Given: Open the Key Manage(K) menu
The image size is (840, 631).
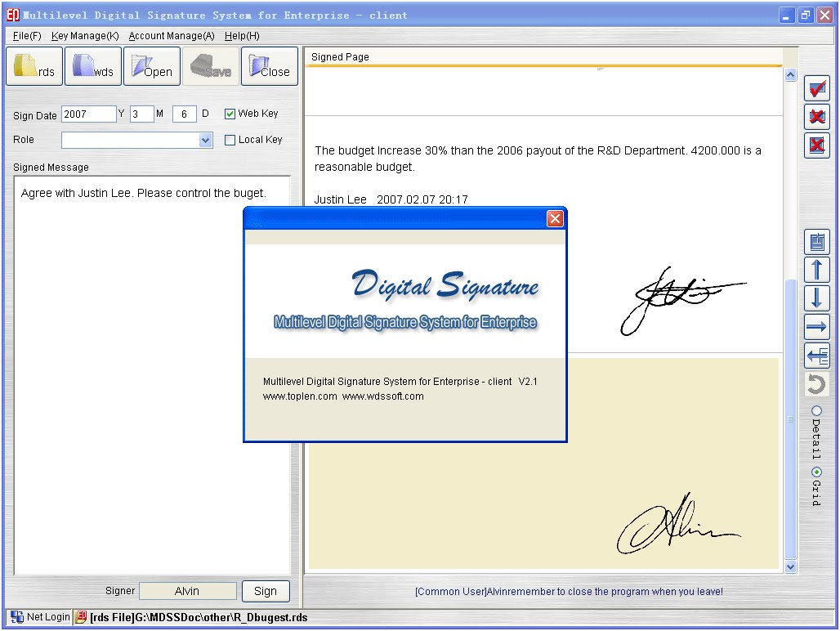Looking at the screenshot, I should tap(85, 36).
